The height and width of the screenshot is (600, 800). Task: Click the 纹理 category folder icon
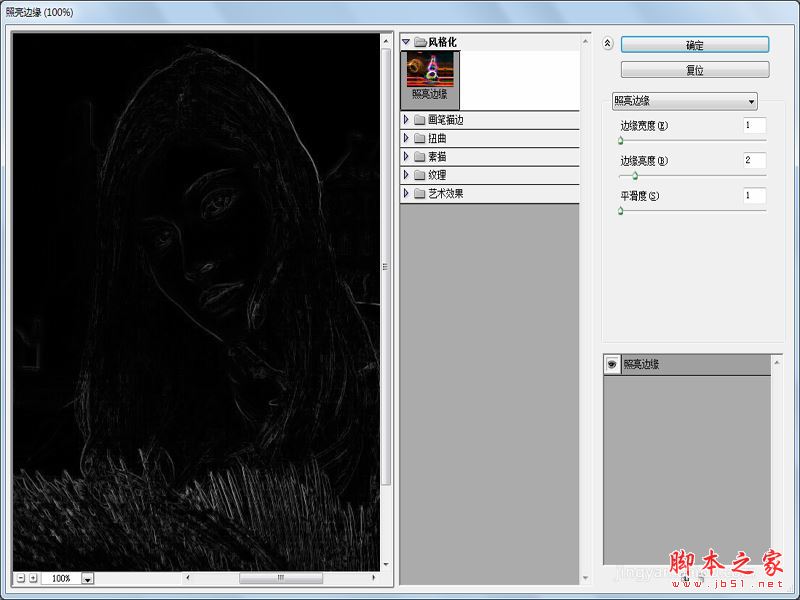click(x=419, y=174)
